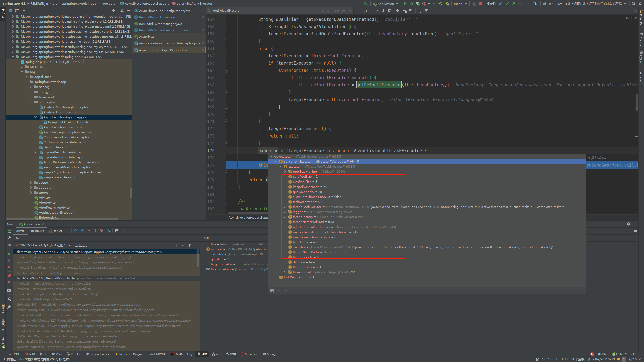Image resolution: width=644 pixels, height=362 pixels.
Task: Open the FIO-33325 task dropdown
Action: (584, 4)
